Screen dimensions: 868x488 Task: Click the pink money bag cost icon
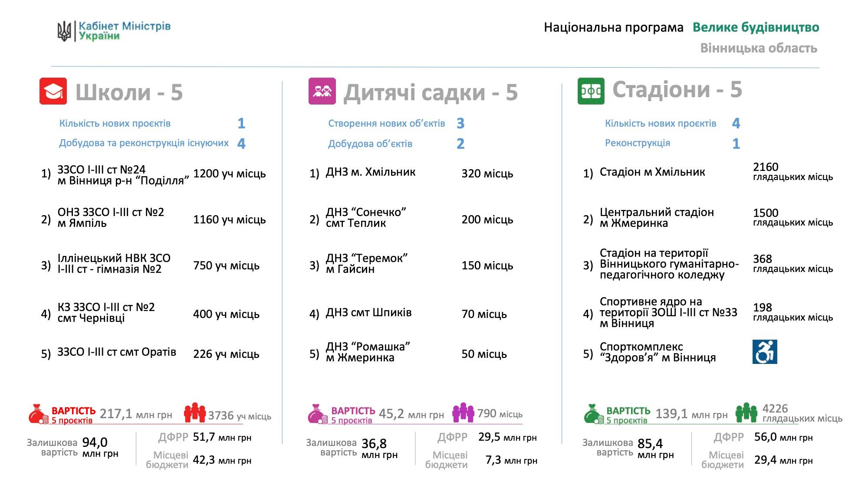(318, 414)
